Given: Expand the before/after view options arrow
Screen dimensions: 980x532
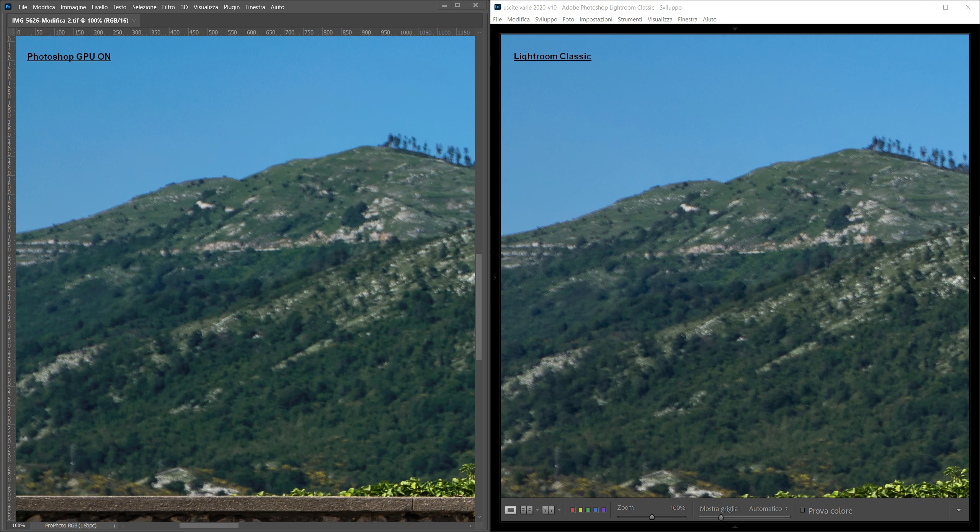Looking at the screenshot, I should pos(559,510).
